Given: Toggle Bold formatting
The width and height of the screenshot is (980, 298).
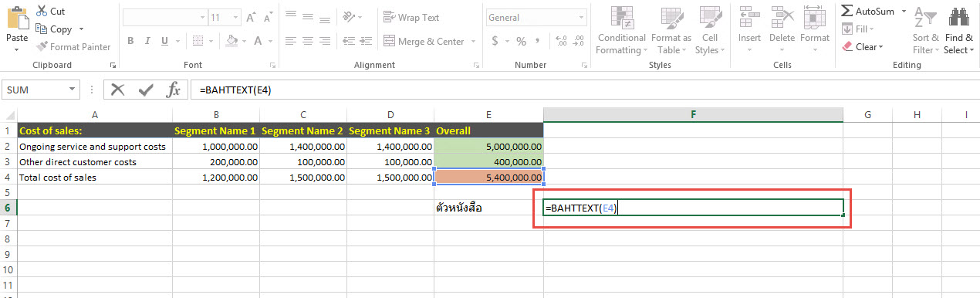Looking at the screenshot, I should (131, 41).
